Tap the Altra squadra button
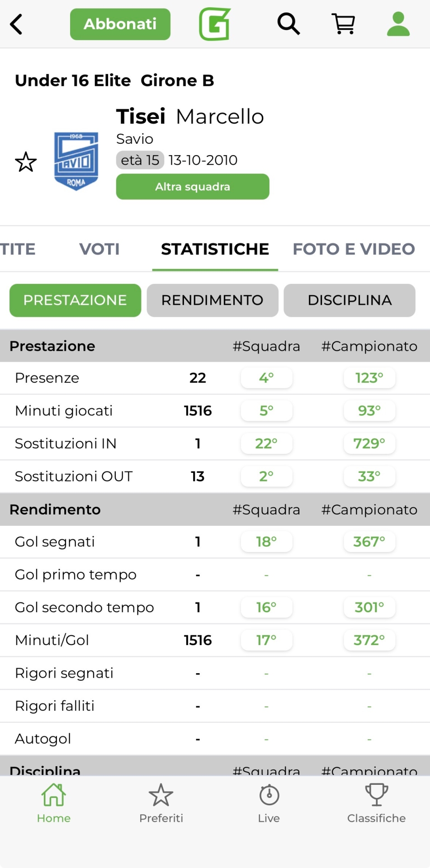This screenshot has width=430, height=868. tap(193, 187)
